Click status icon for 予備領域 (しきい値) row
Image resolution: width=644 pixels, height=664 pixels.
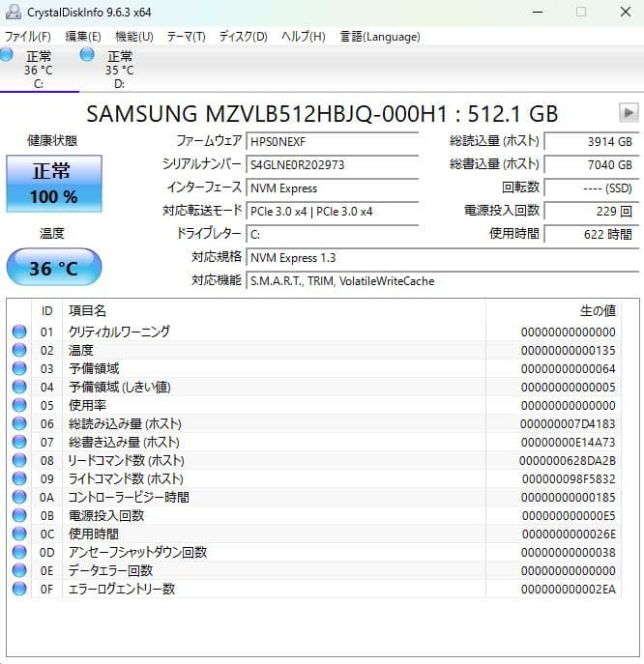[x=19, y=387]
